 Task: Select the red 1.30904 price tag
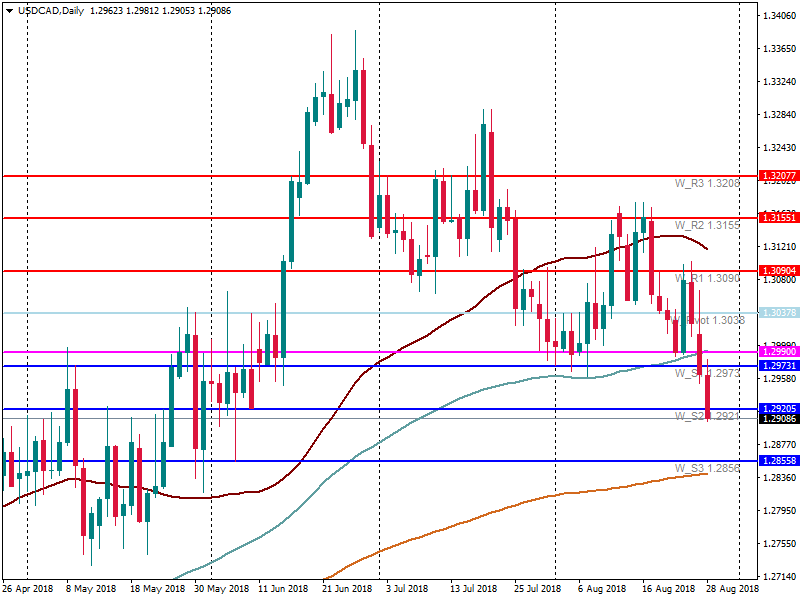click(778, 271)
